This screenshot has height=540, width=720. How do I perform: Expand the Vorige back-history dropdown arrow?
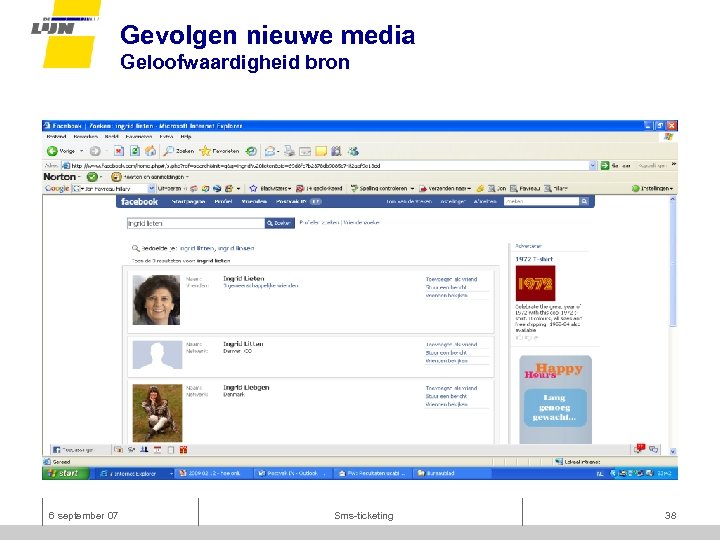(x=82, y=151)
